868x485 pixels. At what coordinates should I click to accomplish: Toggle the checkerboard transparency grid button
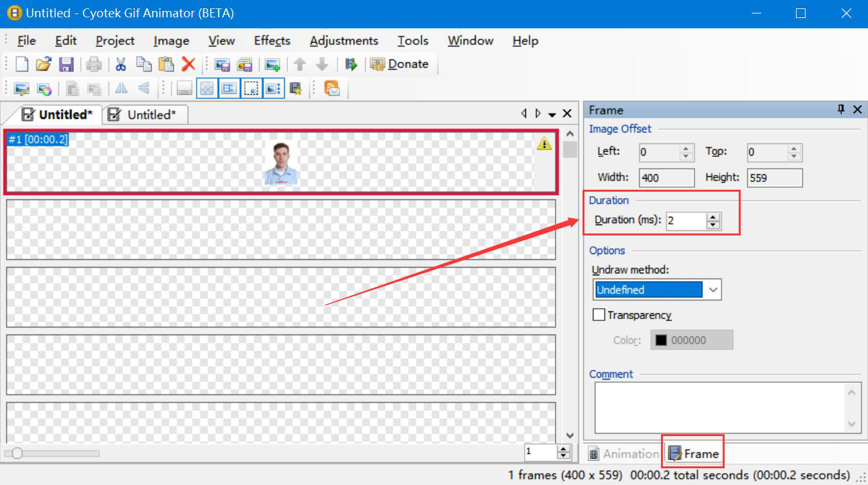(206, 89)
